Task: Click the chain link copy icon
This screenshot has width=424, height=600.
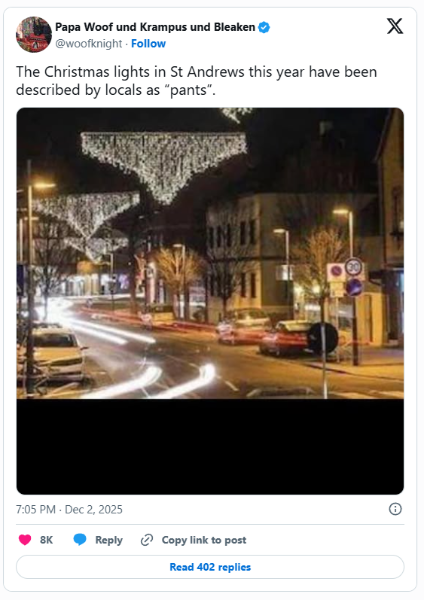Action: [147, 540]
